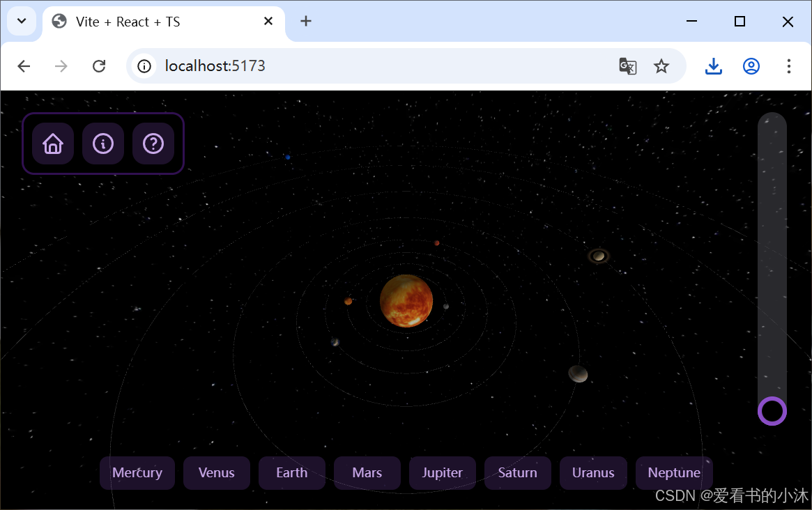The image size is (812, 510).
Task: Open the tab search dropdown arrow
Action: (x=22, y=21)
